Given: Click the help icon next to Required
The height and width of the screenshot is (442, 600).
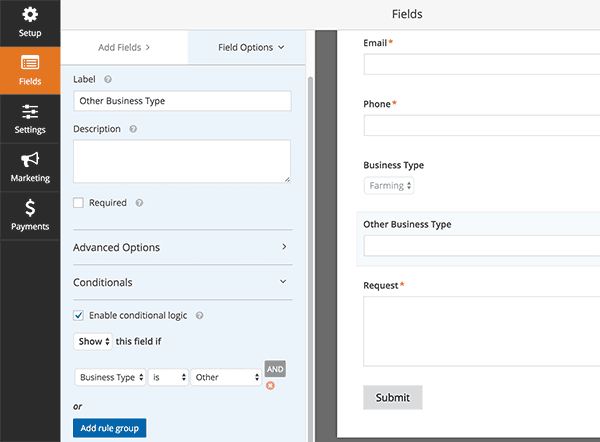Looking at the screenshot, I should click(x=139, y=203).
